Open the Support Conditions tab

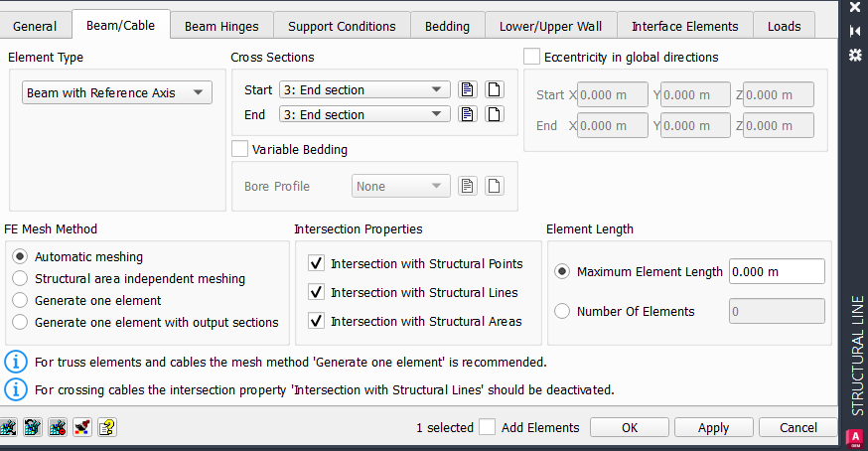coord(342,26)
